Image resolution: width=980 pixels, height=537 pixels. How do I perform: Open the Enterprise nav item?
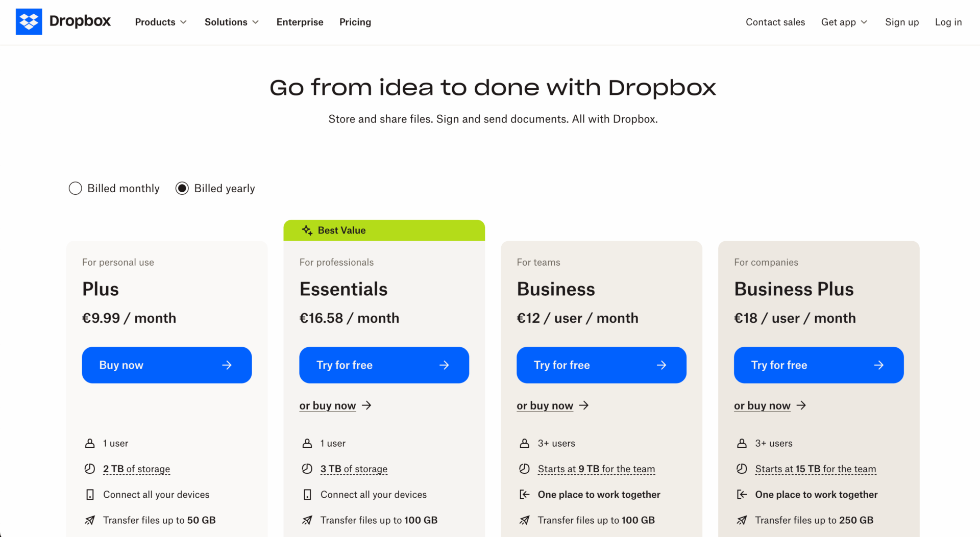coord(300,22)
